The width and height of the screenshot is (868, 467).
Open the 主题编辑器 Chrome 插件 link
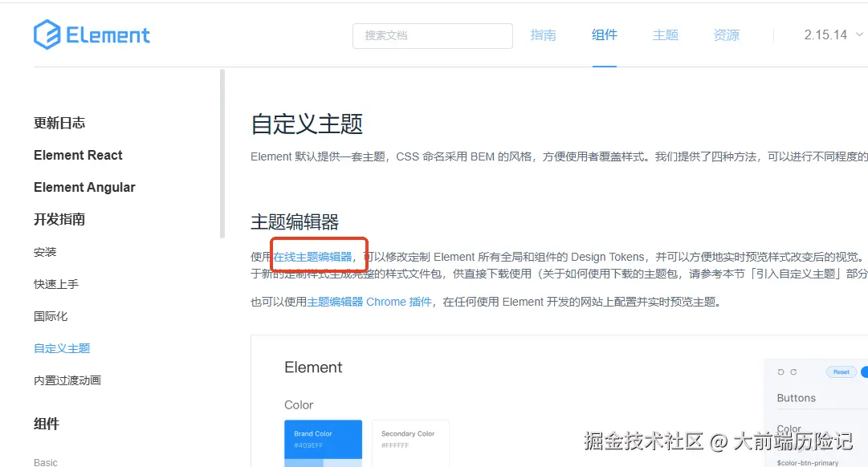[369, 302]
